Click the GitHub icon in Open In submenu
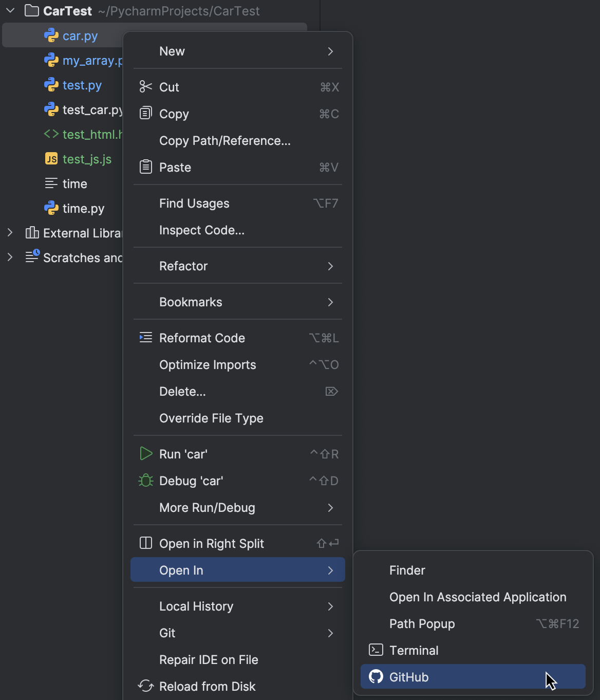 tap(376, 677)
